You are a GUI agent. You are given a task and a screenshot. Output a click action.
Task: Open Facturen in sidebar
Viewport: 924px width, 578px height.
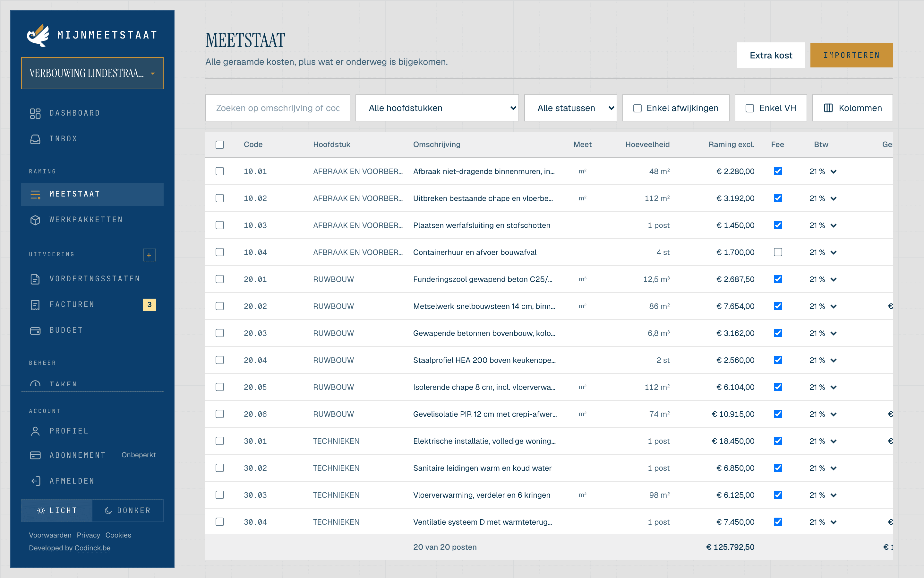click(92, 305)
